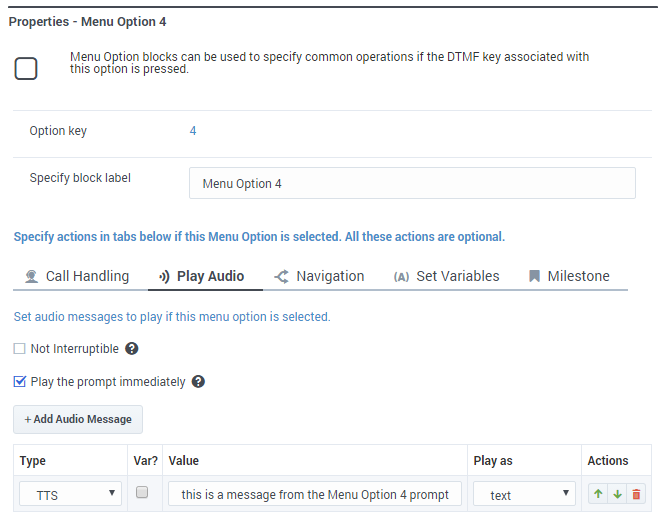Image resolution: width=667 pixels, height=527 pixels.
Task: Go to the Set Variables tab
Action: click(x=446, y=276)
